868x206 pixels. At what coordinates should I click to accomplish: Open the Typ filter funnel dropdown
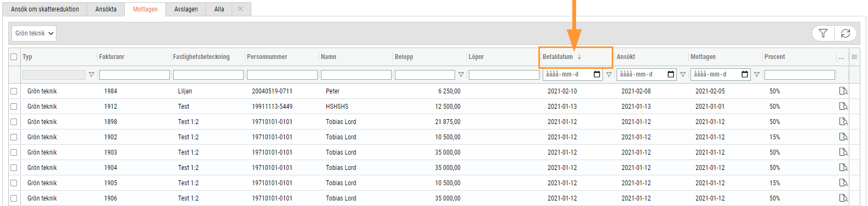click(x=91, y=75)
